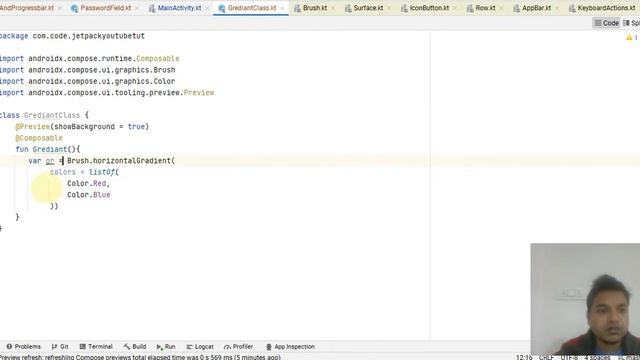Open the Logcat tool window
The width and height of the screenshot is (640, 360).
(x=200, y=347)
